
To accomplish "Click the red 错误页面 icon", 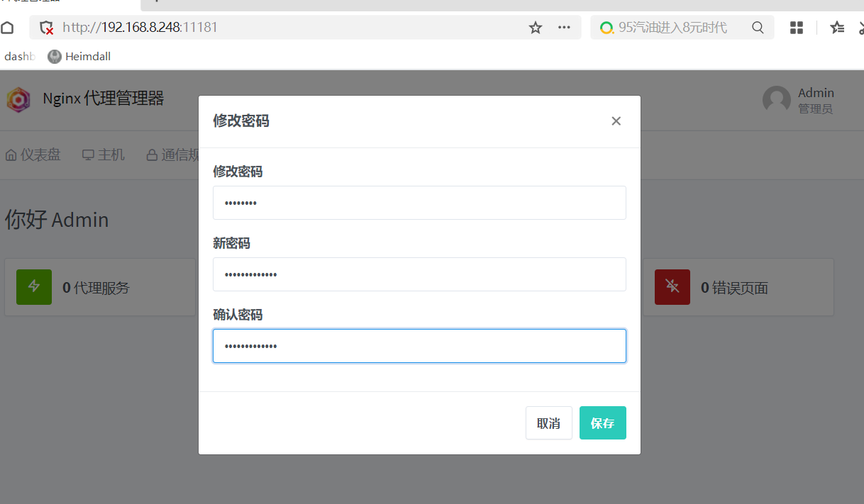I will coord(672,287).
